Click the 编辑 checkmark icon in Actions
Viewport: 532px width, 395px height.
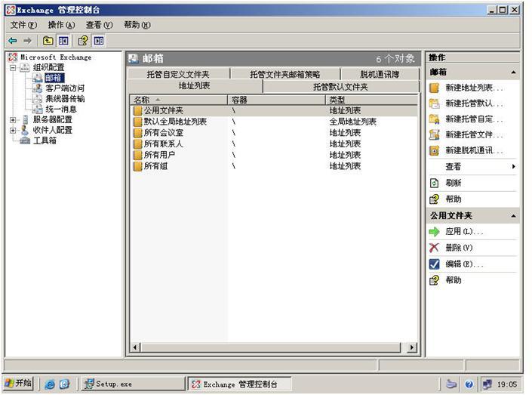click(x=434, y=264)
